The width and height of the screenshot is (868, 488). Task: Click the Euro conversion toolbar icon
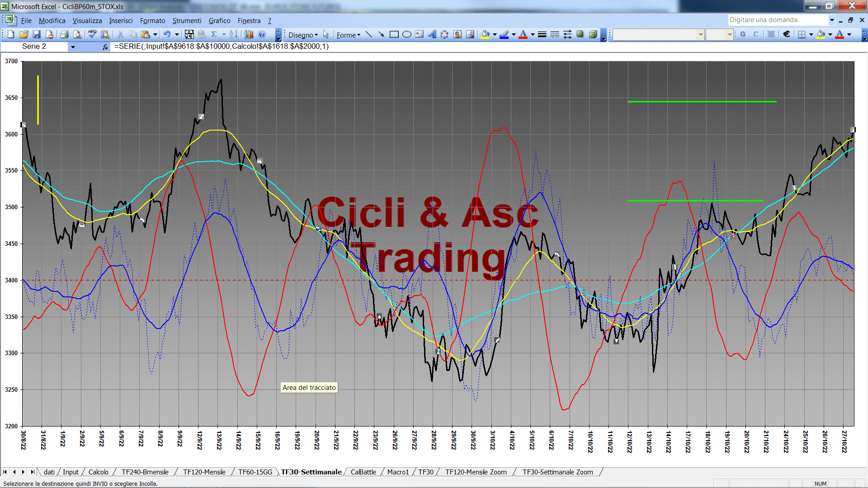(x=189, y=34)
